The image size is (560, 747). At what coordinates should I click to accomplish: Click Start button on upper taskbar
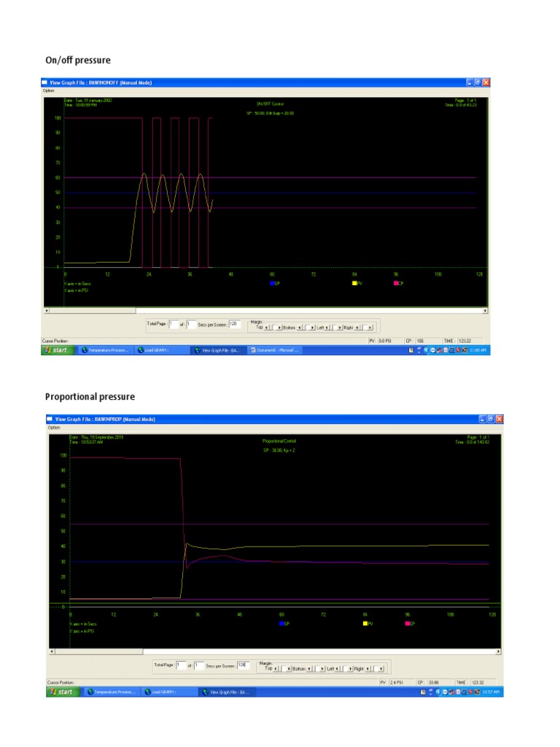pos(56,350)
